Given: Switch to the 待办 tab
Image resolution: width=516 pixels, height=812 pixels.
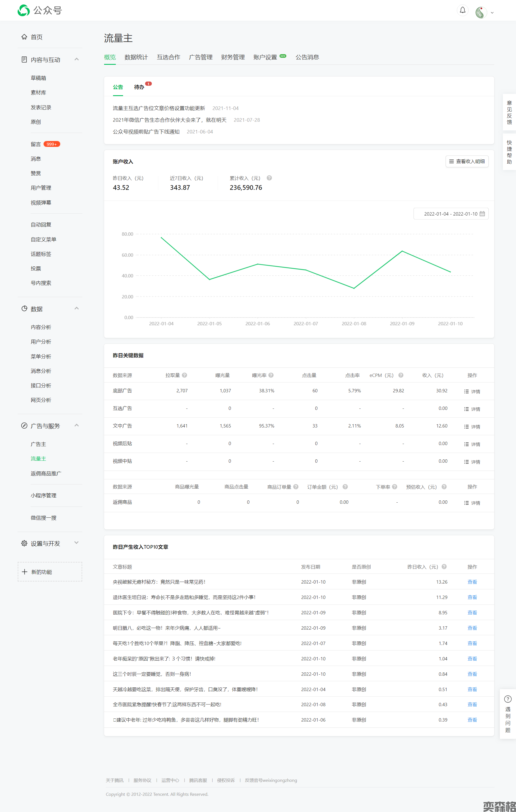Looking at the screenshot, I should pyautogui.click(x=139, y=87).
